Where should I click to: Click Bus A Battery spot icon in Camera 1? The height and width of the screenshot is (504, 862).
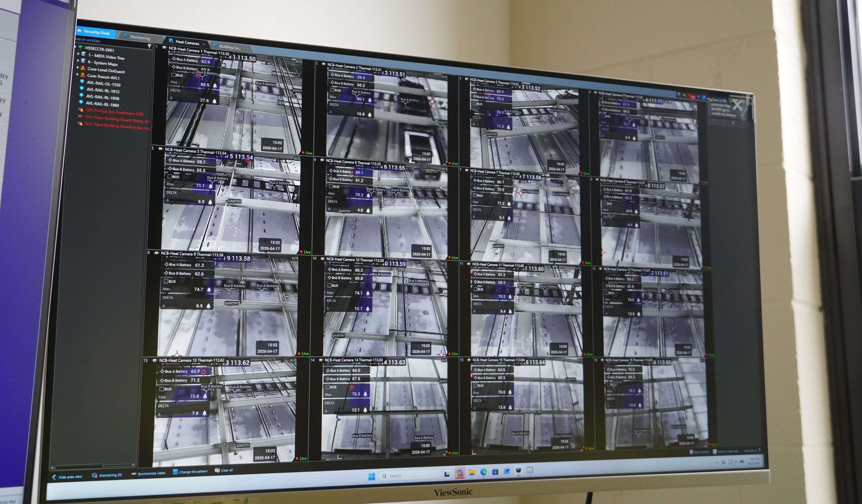pos(174,59)
